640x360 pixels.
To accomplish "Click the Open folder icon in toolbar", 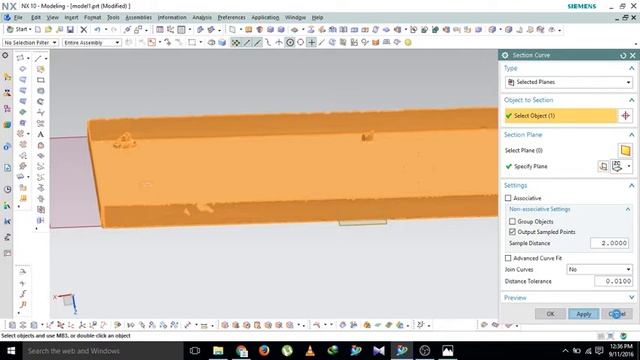I will point(49,29).
